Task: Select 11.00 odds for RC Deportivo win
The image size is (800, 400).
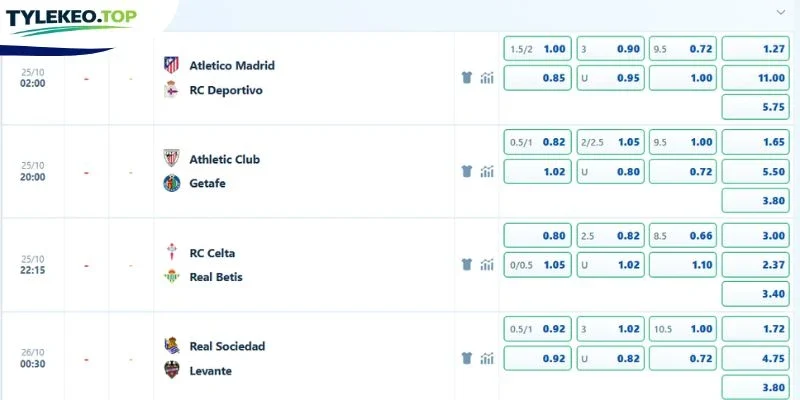Action: coord(756,78)
